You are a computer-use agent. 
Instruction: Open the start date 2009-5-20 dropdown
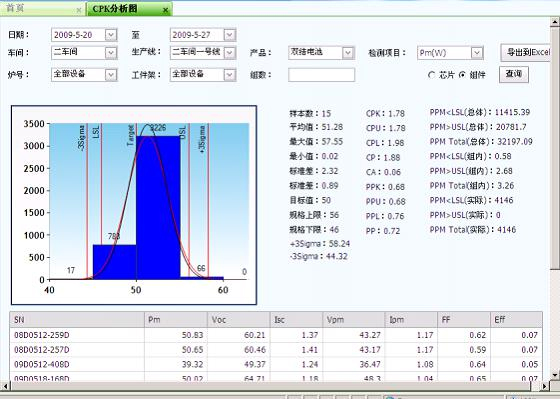point(111,35)
